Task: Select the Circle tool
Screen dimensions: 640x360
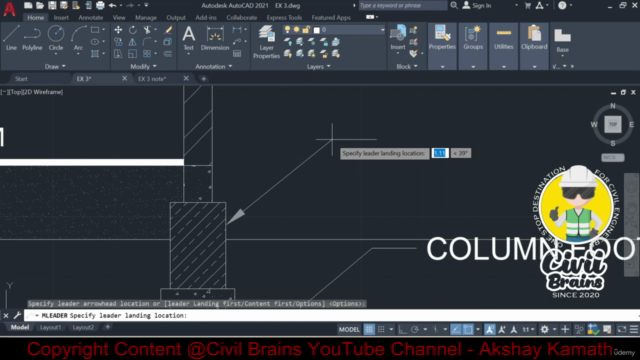Action: coord(56,38)
